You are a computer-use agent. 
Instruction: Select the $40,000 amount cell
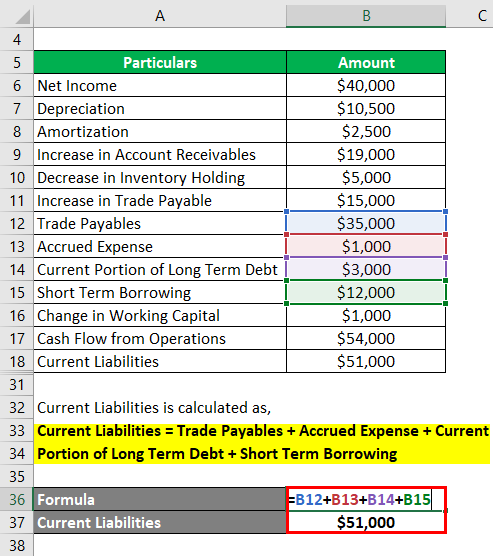click(366, 85)
